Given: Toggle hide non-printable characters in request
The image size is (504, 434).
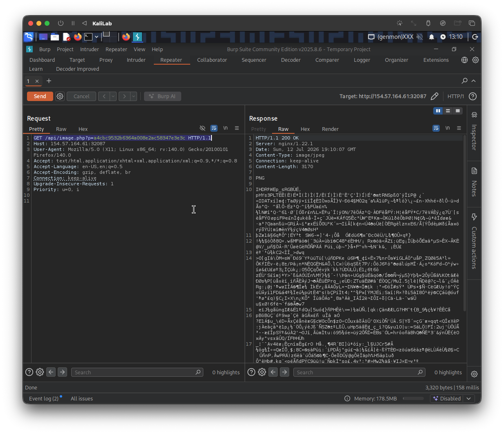Looking at the screenshot, I should 202,128.
